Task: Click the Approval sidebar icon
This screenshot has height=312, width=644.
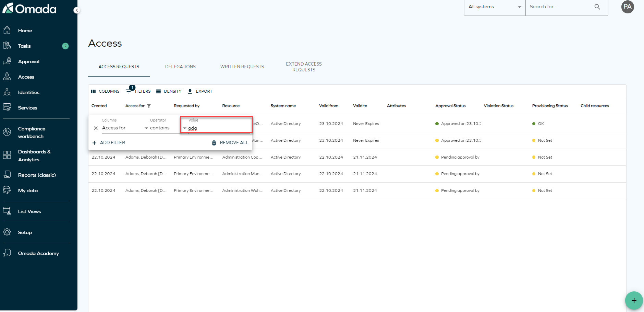Action: tap(7, 61)
